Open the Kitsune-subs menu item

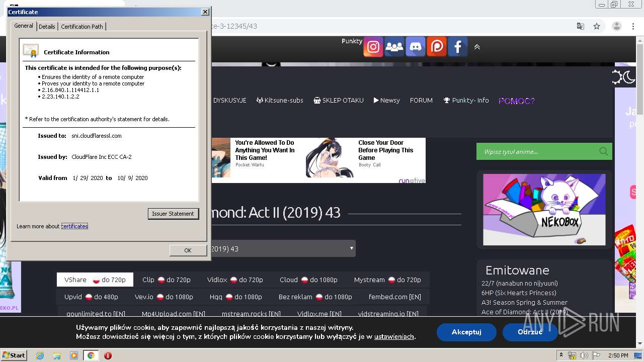coord(280,101)
